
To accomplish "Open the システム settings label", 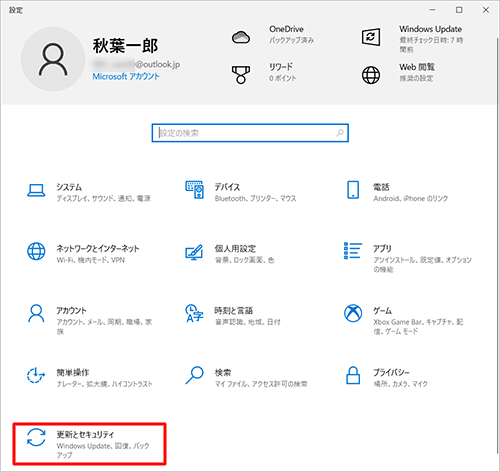I will (69, 187).
